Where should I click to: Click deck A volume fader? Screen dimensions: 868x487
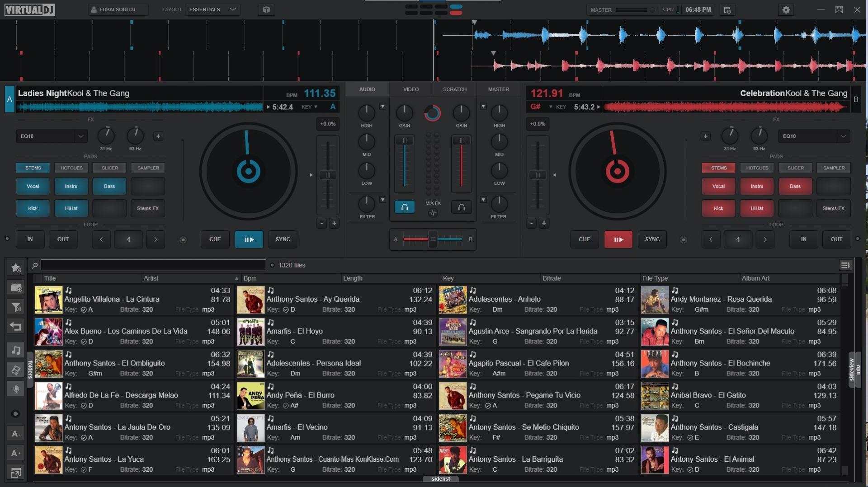[x=405, y=163]
